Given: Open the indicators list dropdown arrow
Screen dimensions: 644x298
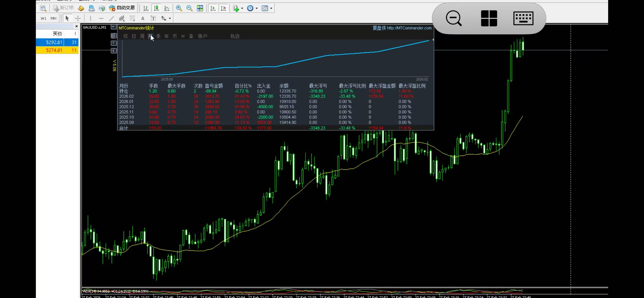Looking at the screenshot, I should [242, 8].
